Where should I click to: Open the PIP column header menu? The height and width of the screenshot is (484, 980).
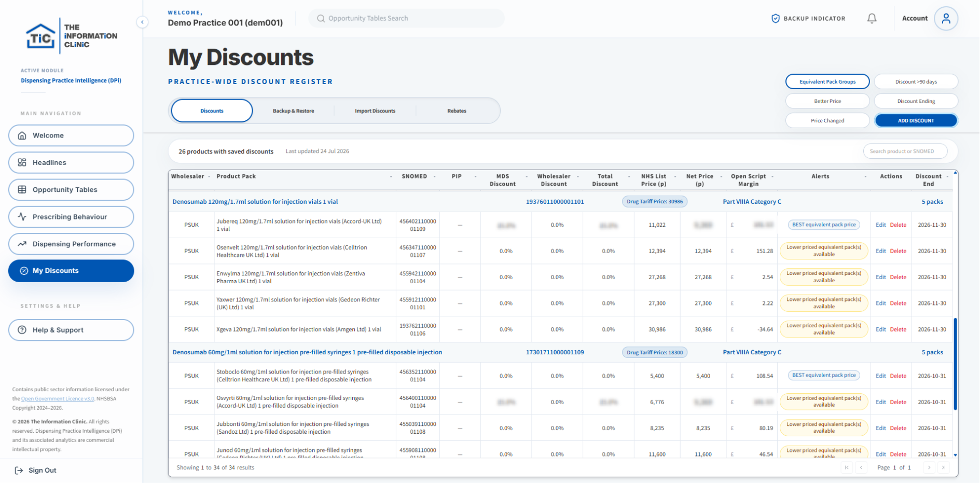pyautogui.click(x=475, y=177)
